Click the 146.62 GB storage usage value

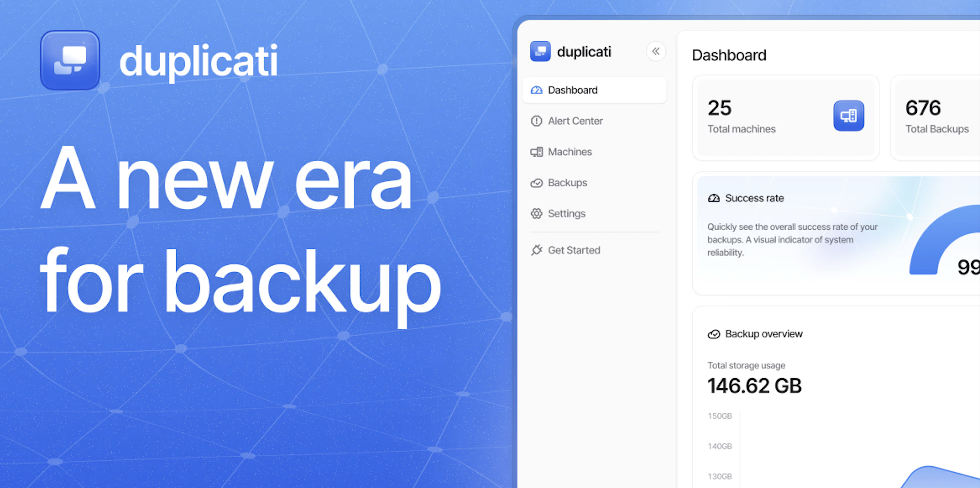tap(754, 385)
